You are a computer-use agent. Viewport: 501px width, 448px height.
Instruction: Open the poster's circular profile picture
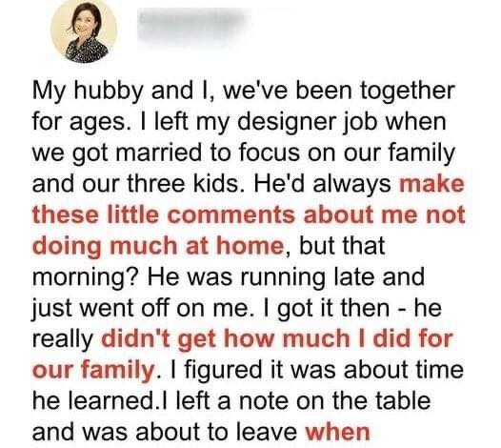coord(84,31)
